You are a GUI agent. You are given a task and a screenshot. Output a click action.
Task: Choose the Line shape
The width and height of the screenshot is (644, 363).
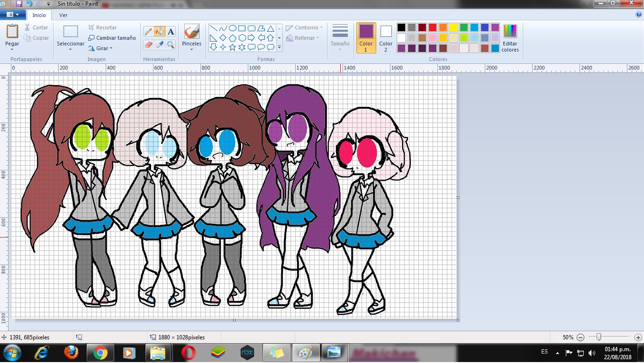click(x=214, y=28)
